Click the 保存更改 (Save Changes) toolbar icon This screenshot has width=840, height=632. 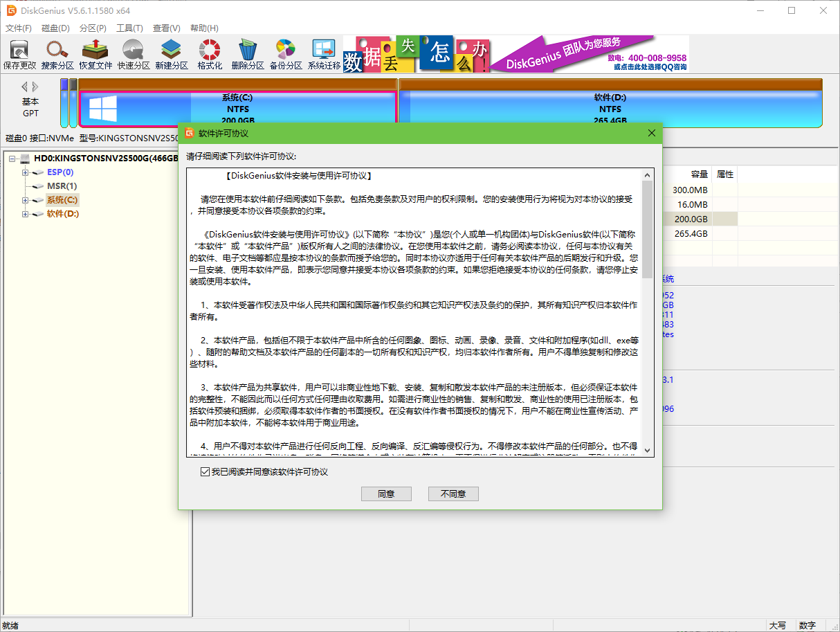(19, 53)
